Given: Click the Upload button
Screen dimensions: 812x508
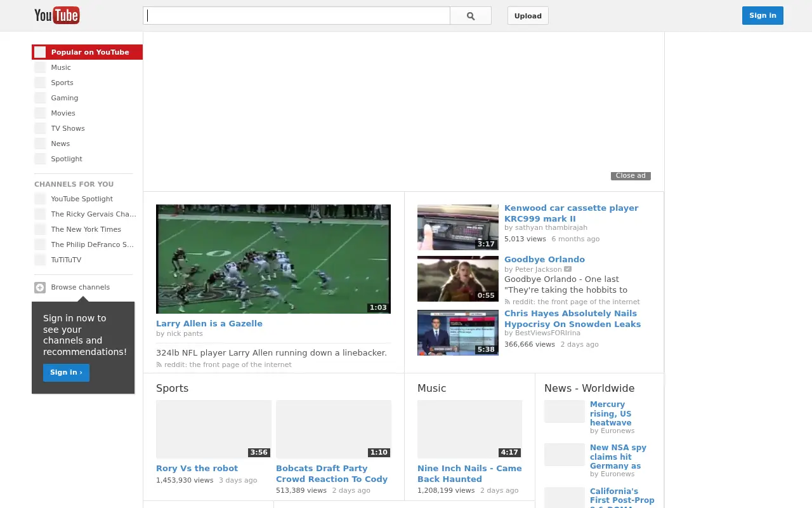Looking at the screenshot, I should point(528,16).
